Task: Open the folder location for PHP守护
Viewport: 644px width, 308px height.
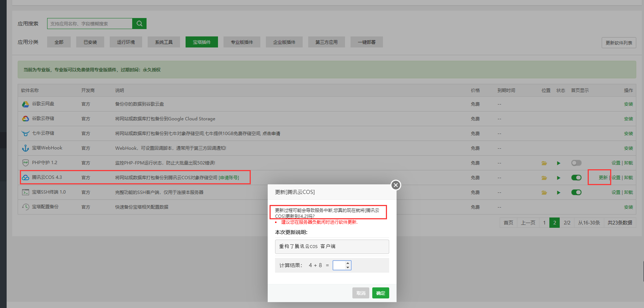Action: tap(544, 163)
